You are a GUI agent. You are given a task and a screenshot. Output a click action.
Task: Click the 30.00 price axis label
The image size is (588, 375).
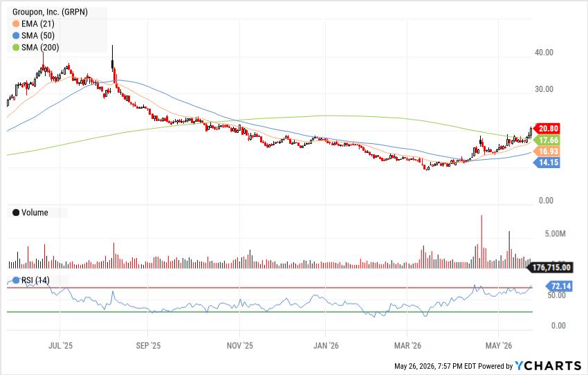(544, 89)
